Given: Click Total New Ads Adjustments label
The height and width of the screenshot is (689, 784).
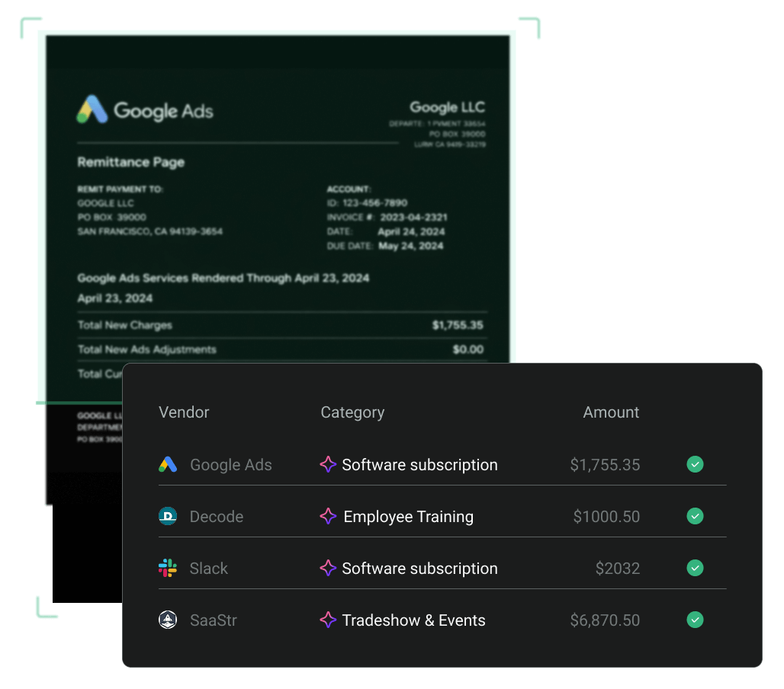Looking at the screenshot, I should click(147, 349).
